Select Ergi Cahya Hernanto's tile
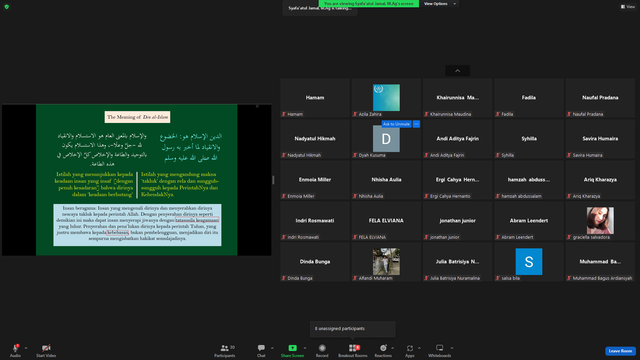640x360 pixels. [457, 180]
